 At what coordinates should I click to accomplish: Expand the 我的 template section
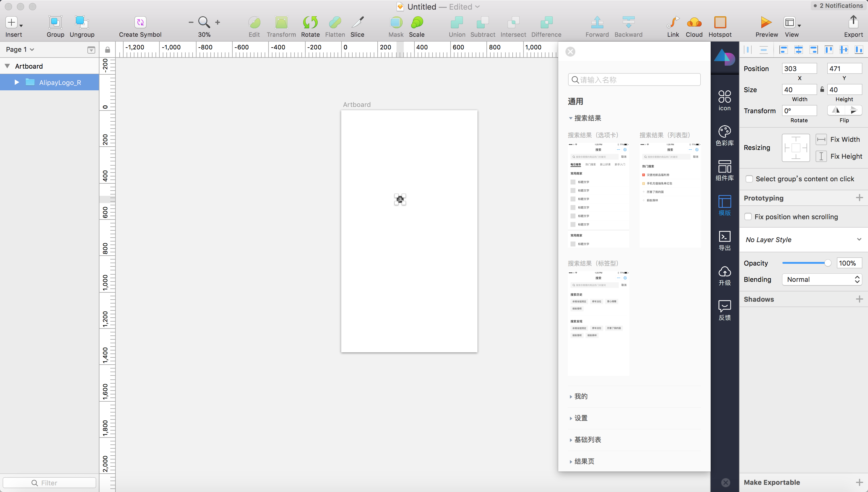pyautogui.click(x=580, y=396)
